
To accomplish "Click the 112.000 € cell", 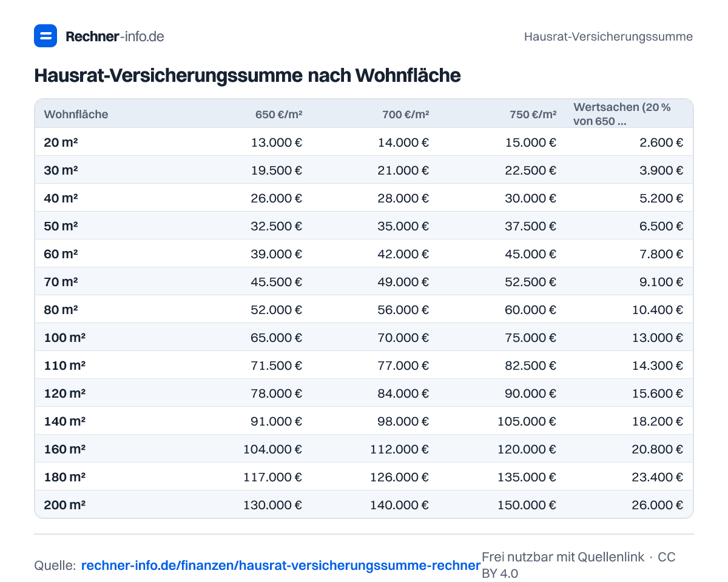I will pyautogui.click(x=400, y=449).
